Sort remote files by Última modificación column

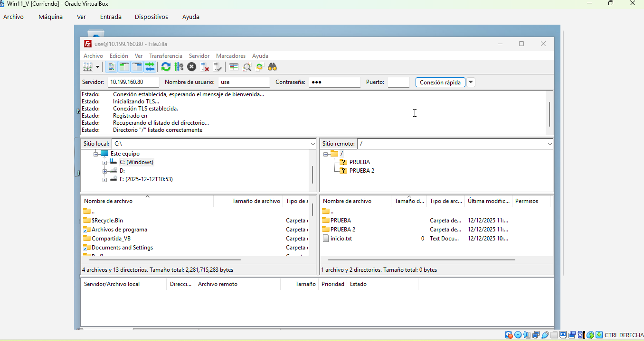pyautogui.click(x=488, y=201)
